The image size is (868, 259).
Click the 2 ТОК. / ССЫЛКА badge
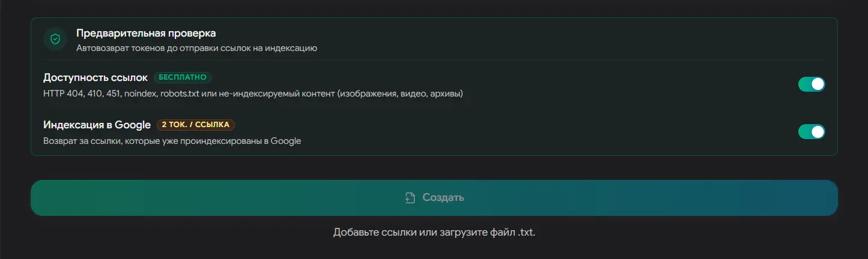tap(196, 125)
